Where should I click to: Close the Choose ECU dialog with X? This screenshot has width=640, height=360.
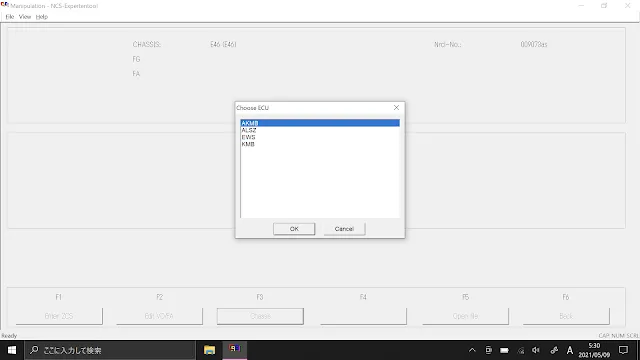(x=396, y=107)
